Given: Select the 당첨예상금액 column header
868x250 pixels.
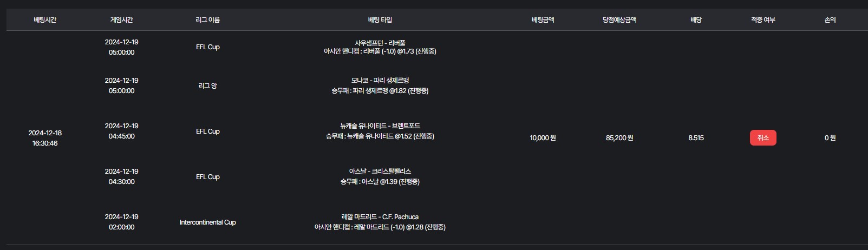Looking at the screenshot, I should point(619,20).
